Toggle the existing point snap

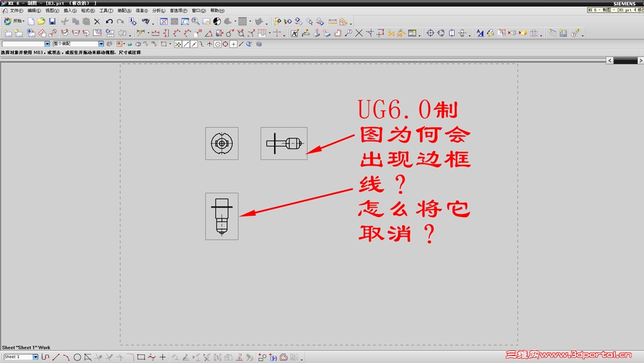233,44
